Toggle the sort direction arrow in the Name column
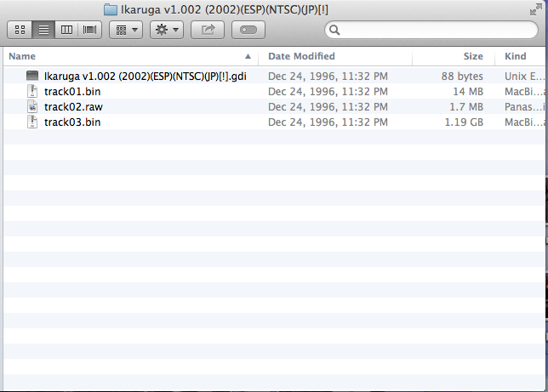This screenshot has height=392, width=548. pyautogui.click(x=248, y=56)
